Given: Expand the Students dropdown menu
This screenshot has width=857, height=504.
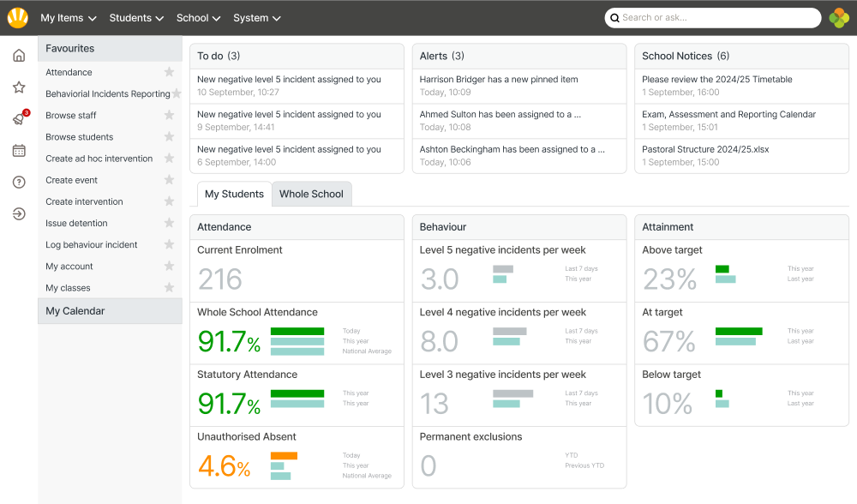Looking at the screenshot, I should (x=136, y=18).
